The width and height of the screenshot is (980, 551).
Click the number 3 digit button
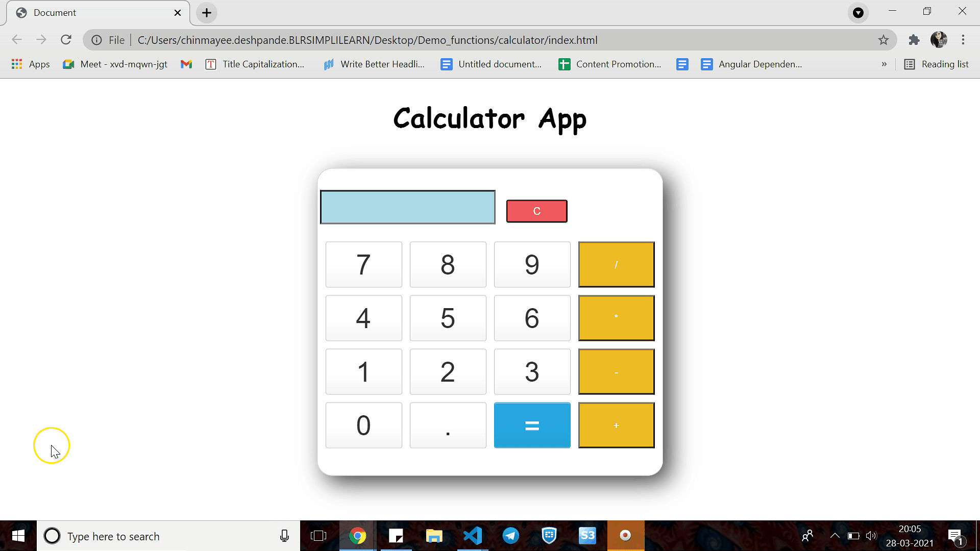click(x=532, y=371)
